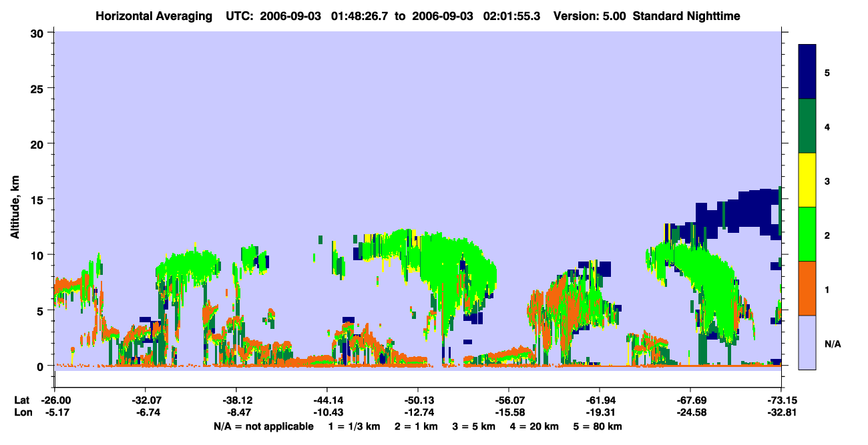This screenshot has height=445, width=868.
Task: Click latitude value -44.14
Action: click(327, 400)
